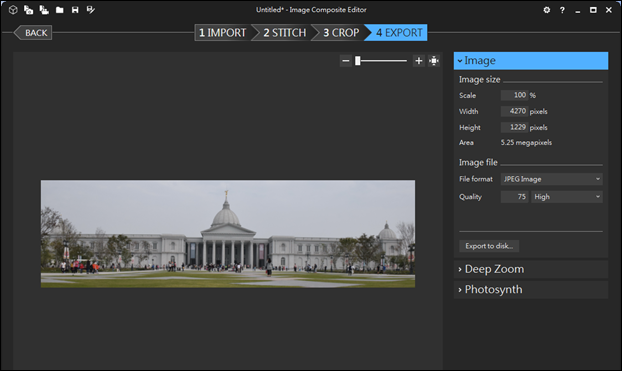Collapse the Image panel header
The image size is (622, 371).
[x=531, y=61]
